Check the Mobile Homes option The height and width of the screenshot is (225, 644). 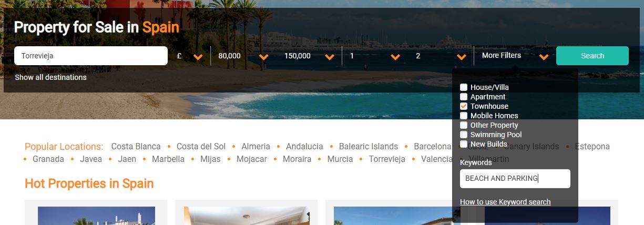pos(464,116)
